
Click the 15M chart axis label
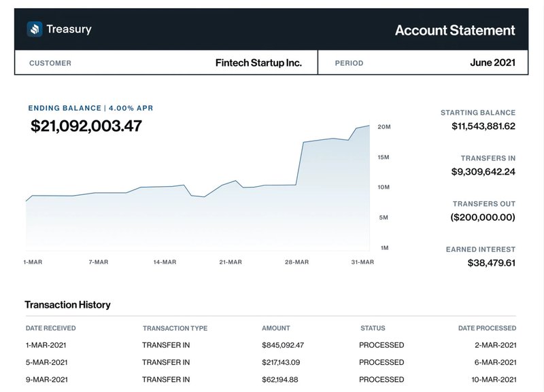point(384,158)
